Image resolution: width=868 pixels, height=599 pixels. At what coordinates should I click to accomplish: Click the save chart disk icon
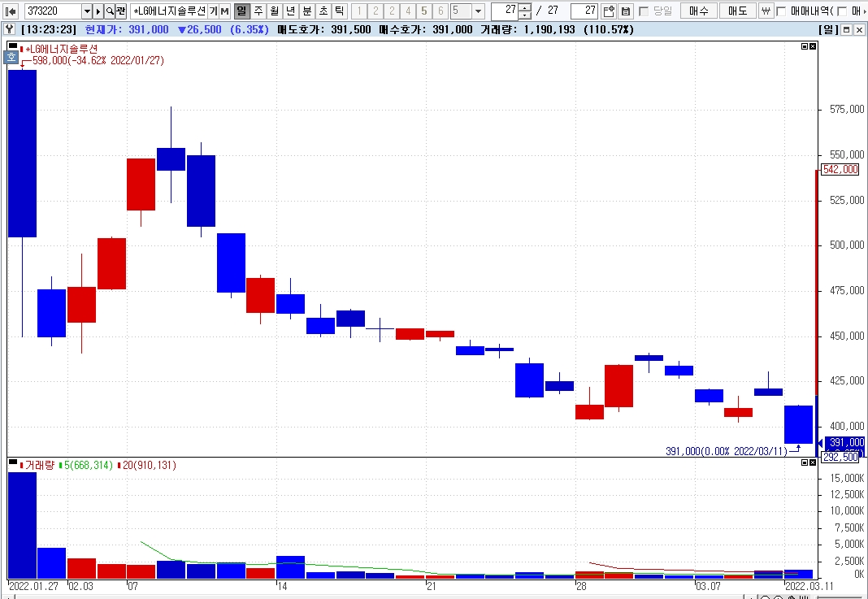pos(626,11)
